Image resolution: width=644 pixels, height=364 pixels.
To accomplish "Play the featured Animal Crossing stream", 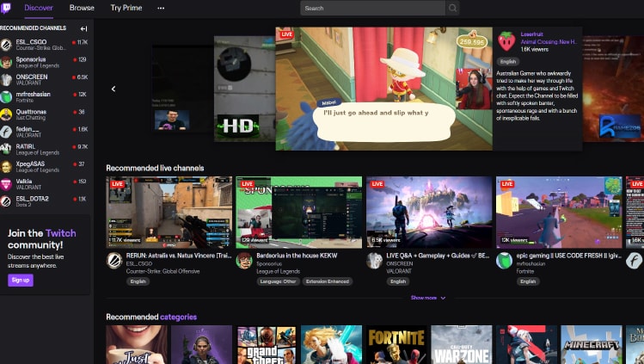I will pyautogui.click(x=384, y=89).
